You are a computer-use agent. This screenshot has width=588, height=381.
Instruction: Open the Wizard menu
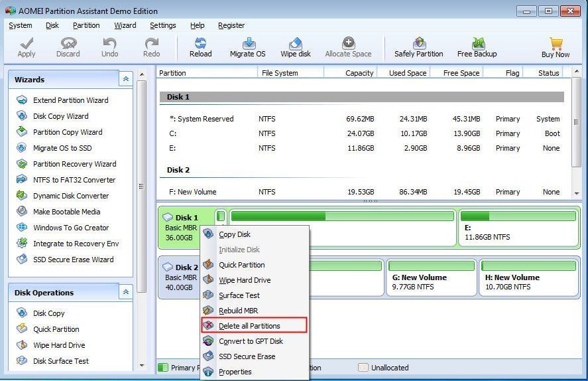(x=125, y=25)
